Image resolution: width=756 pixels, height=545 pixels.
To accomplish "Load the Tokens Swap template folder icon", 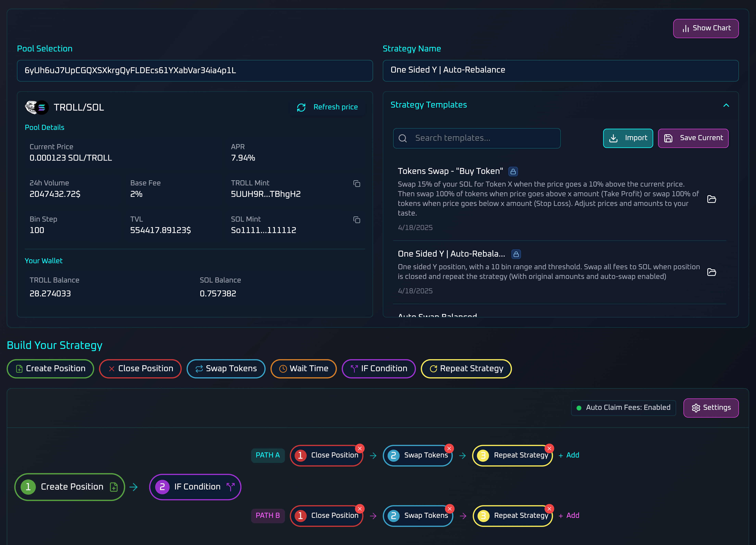I will [711, 199].
